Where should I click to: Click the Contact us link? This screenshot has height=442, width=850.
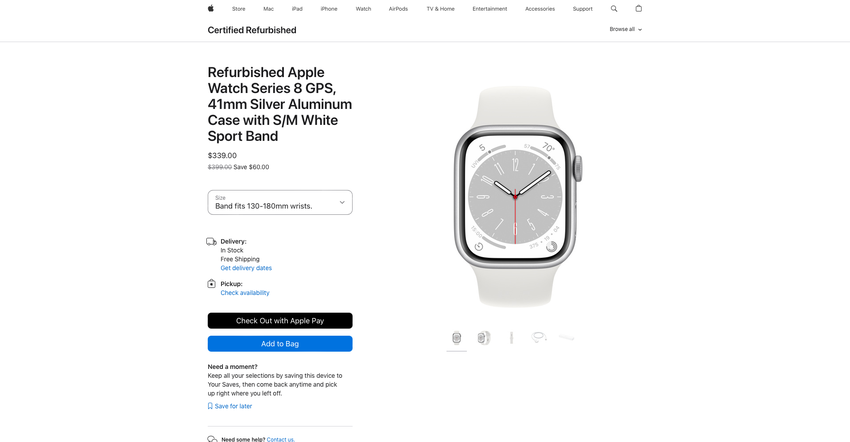pos(281,439)
